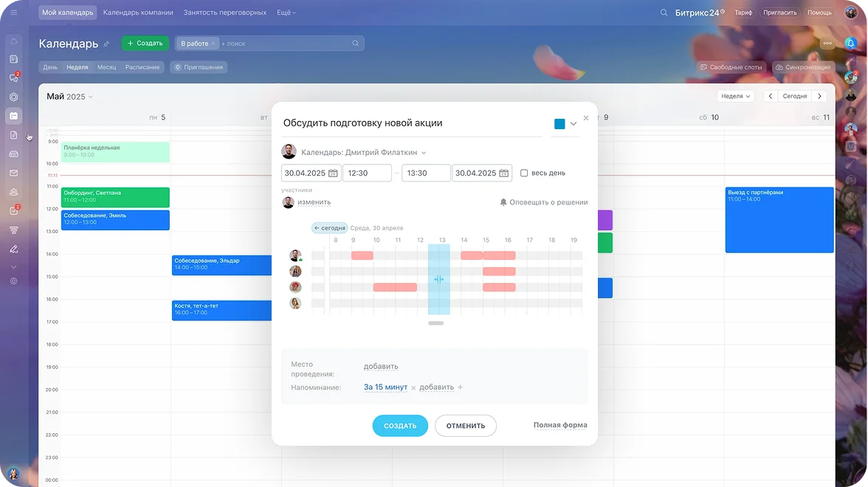Click the left sidebar settings gear icon
Screen dimensions: 868x487
13,281
